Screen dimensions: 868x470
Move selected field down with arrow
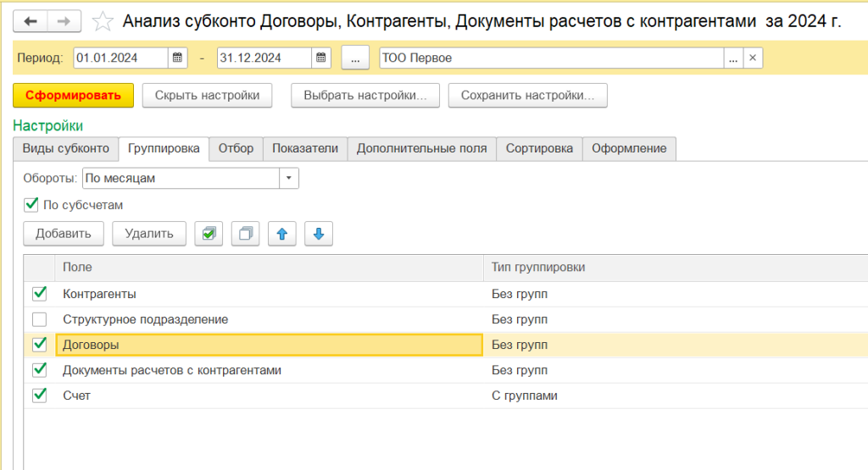(318, 234)
